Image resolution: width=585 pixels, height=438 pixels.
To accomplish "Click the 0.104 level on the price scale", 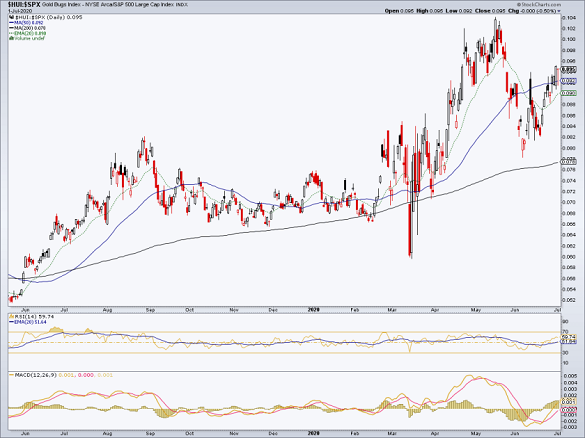I will (568, 18).
